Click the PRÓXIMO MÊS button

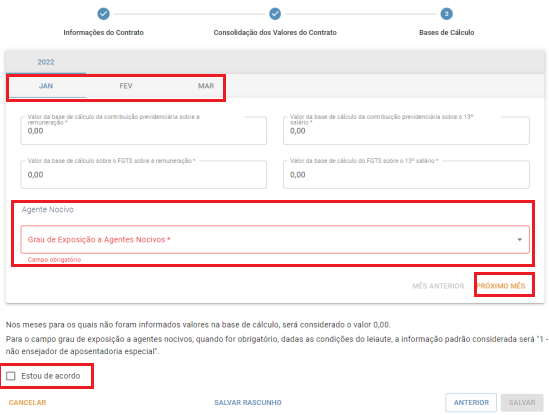[x=501, y=286]
